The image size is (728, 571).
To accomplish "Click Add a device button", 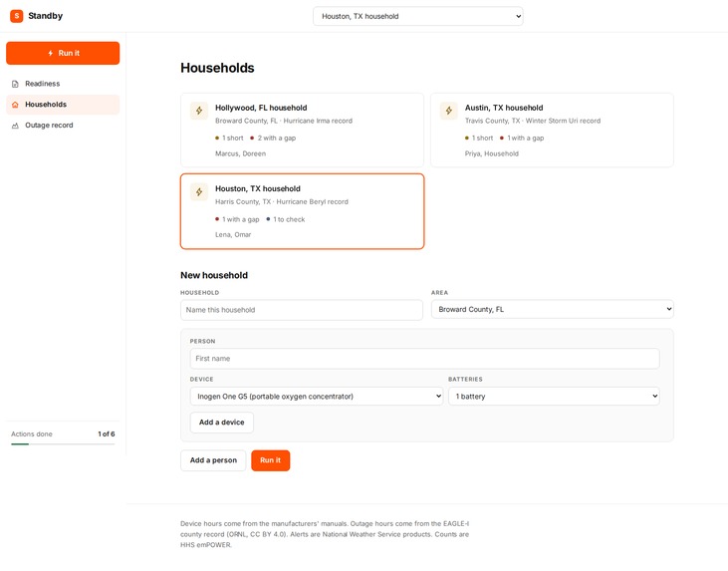I will (x=222, y=423).
